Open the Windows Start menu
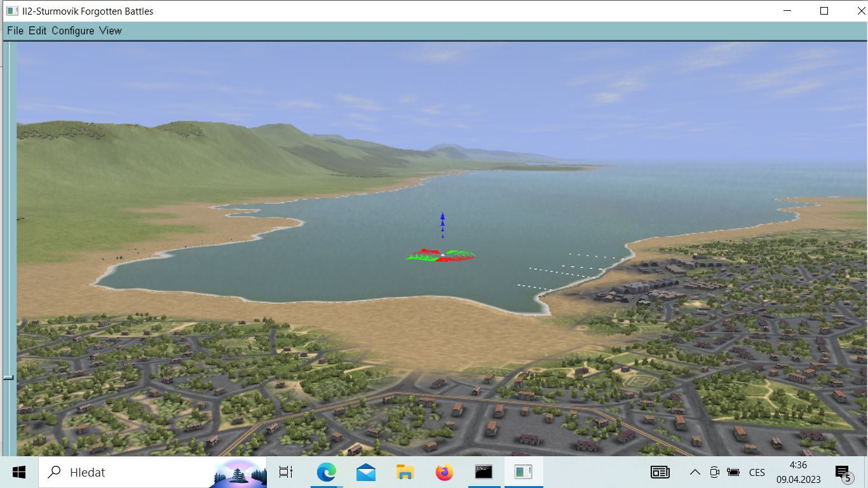Viewport: 868px width, 488px height. (19, 472)
